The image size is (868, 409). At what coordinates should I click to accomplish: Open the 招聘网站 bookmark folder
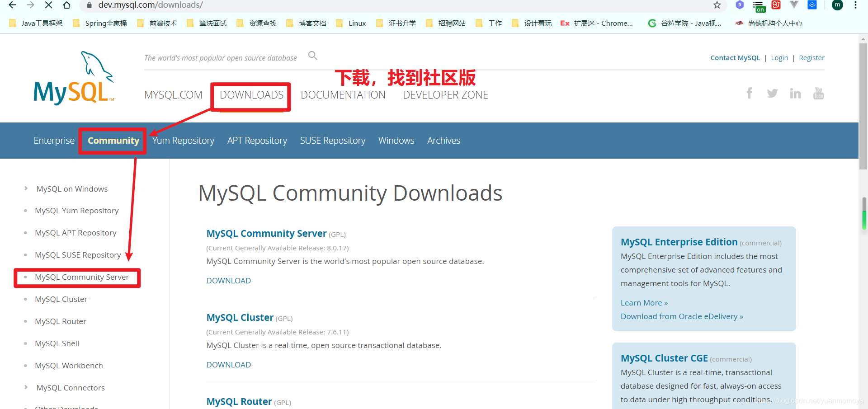point(446,24)
